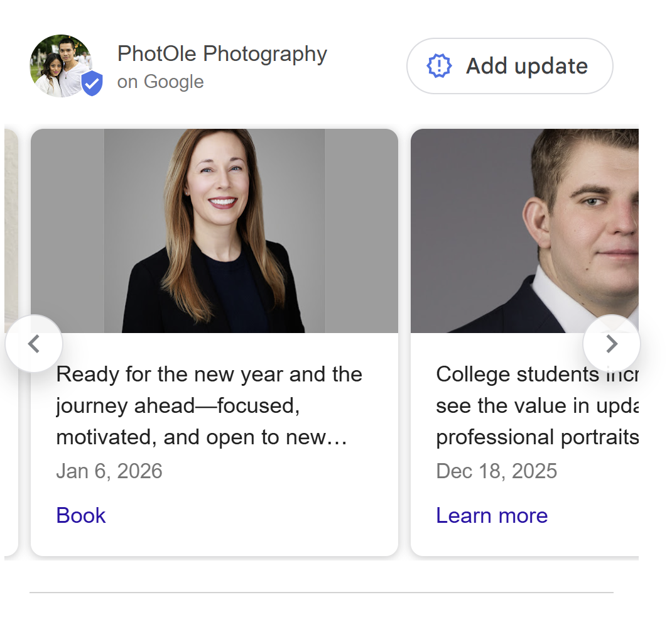This screenshot has height=624, width=672.
Task: Click the 'journey ahead—focused' text line
Action: pos(178,406)
